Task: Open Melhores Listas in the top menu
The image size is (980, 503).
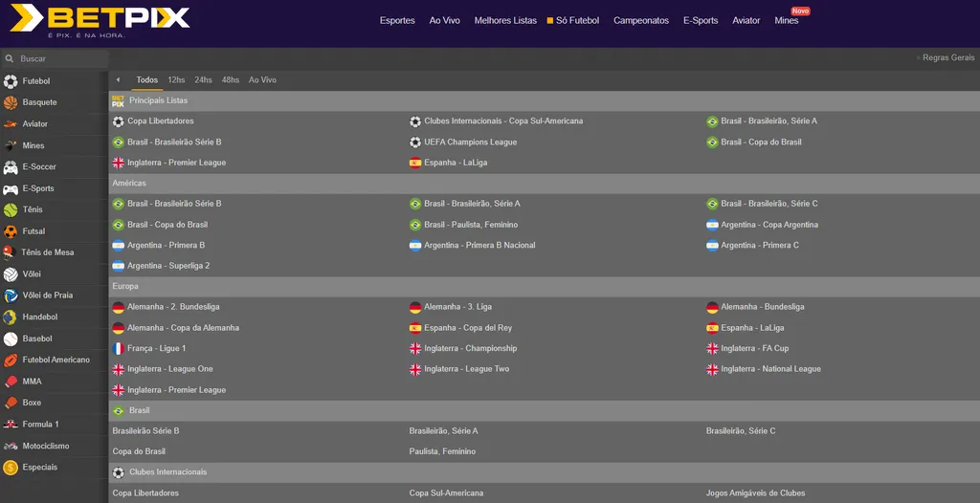Action: (505, 21)
